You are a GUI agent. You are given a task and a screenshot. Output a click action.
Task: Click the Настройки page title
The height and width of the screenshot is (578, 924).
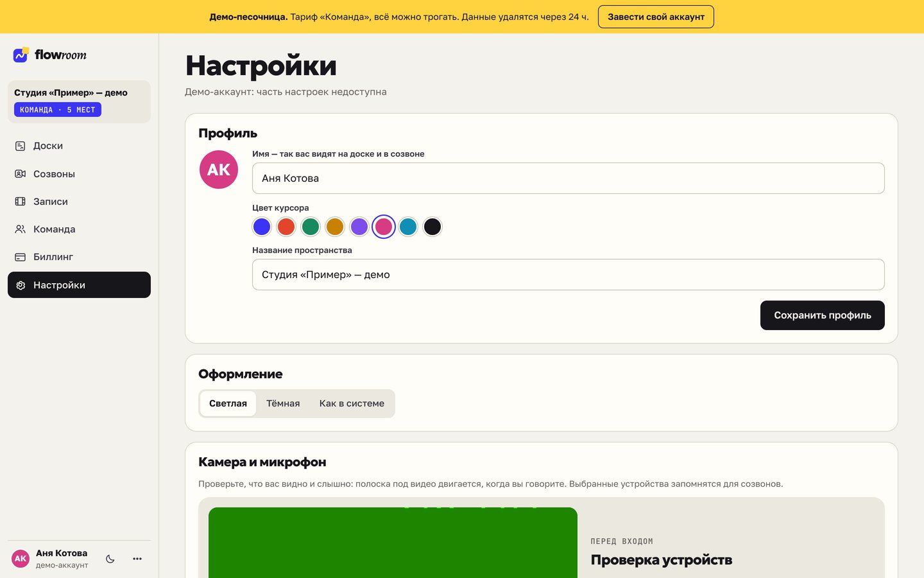[261, 66]
